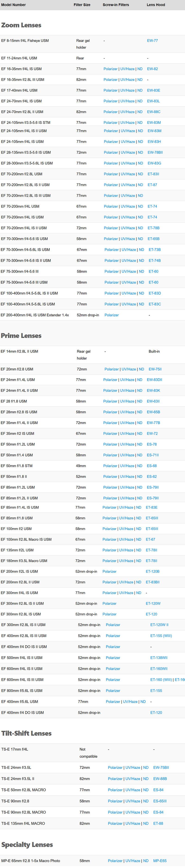Image resolution: width=185 pixels, height=868 pixels.
Task: Select UV/Haze for EF 50mm f/1.8 STM
Action: (x=127, y=466)
